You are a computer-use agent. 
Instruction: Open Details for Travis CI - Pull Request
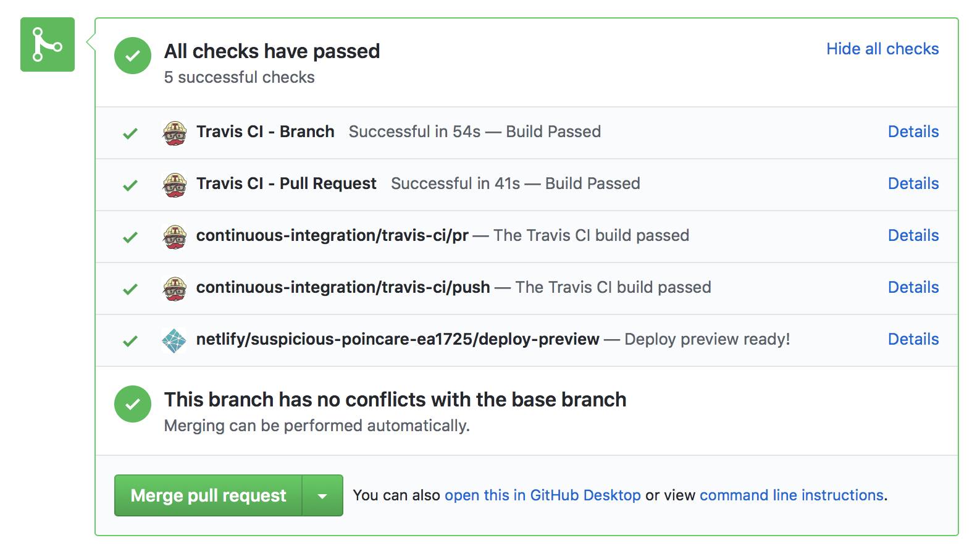[x=913, y=183]
